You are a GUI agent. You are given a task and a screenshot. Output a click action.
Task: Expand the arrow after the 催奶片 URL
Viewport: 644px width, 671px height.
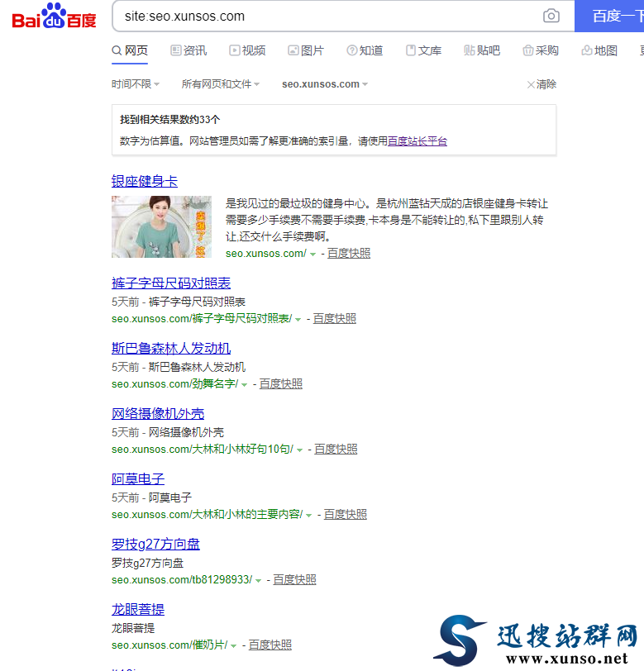[x=233, y=645]
